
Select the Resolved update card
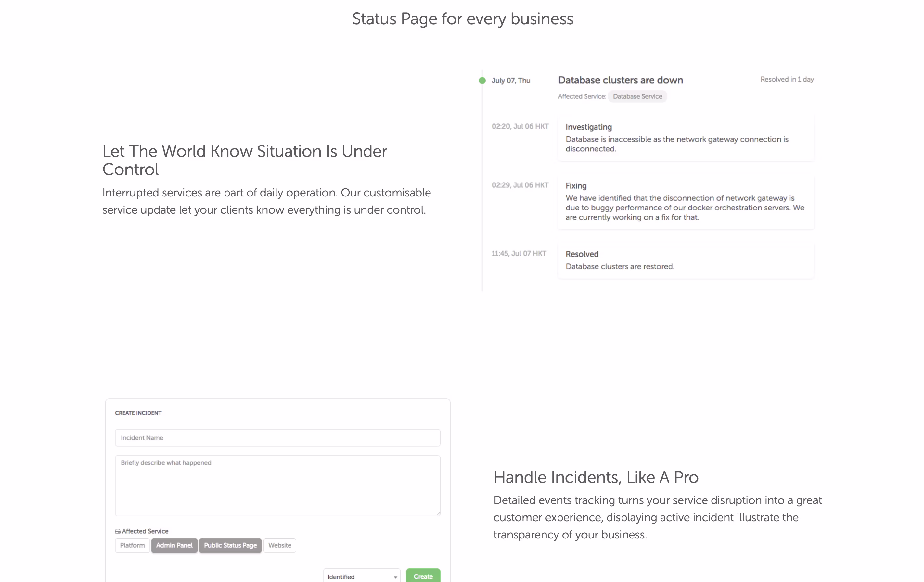[x=686, y=260]
